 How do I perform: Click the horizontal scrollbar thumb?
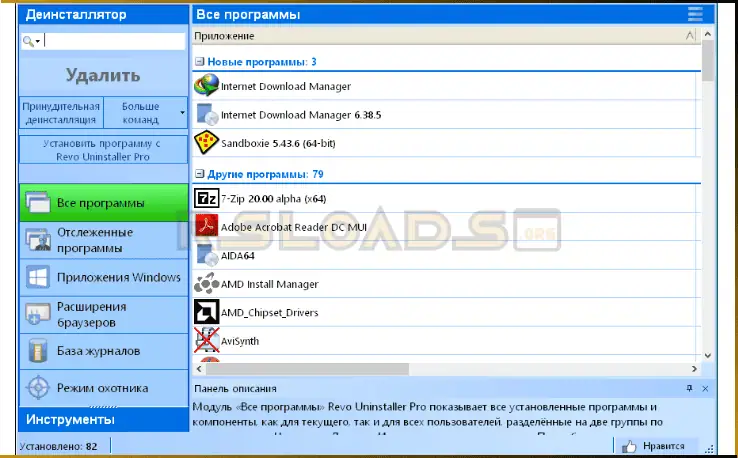307,369
